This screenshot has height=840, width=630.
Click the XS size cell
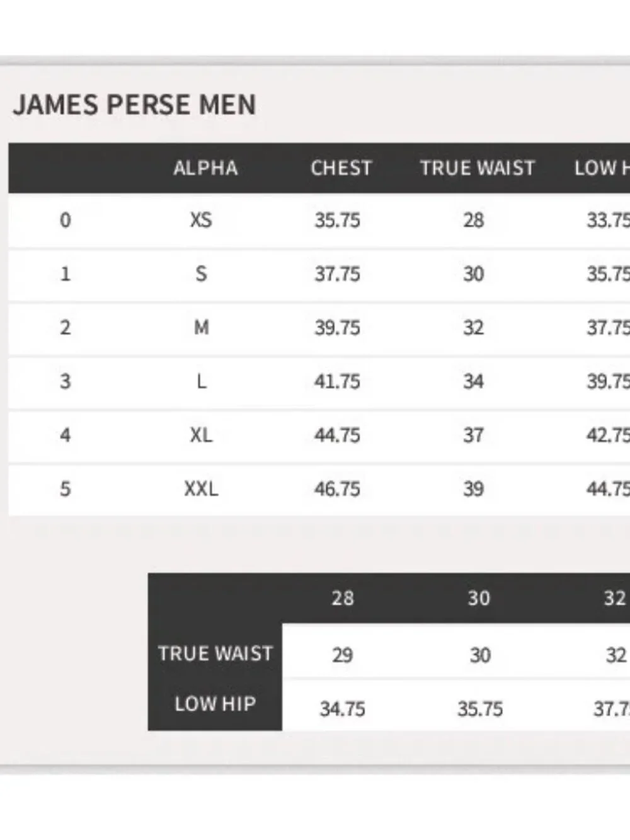coord(201,220)
